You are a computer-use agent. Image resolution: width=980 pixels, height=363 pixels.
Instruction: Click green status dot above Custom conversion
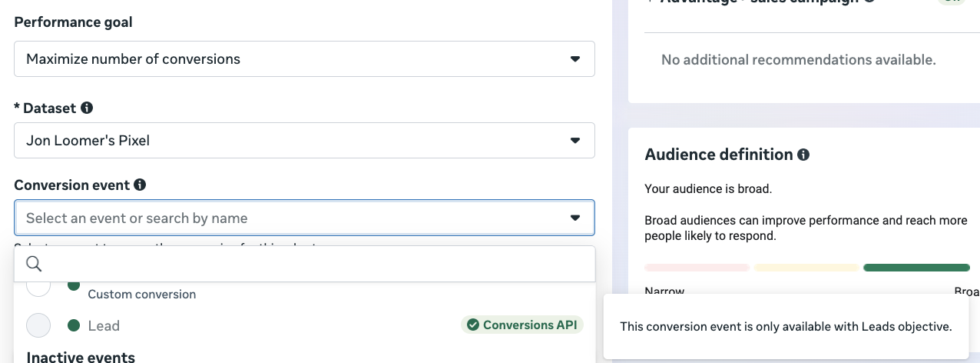(x=74, y=285)
